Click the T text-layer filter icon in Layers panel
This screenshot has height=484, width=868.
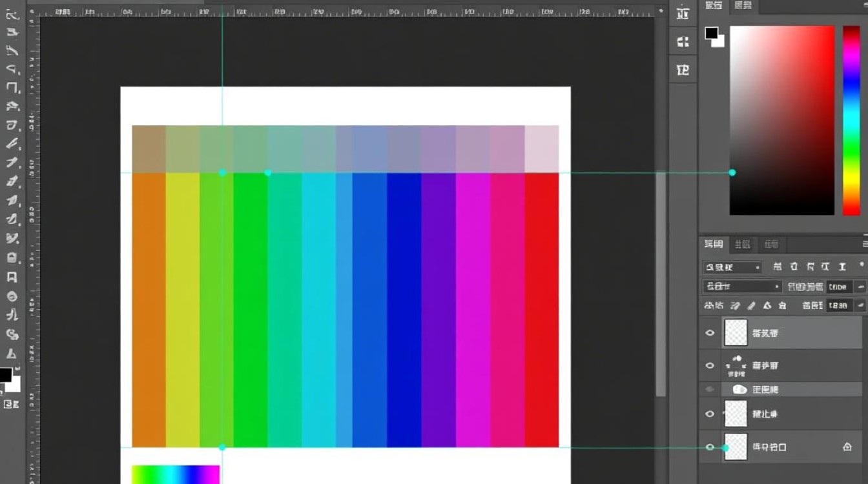click(842, 267)
